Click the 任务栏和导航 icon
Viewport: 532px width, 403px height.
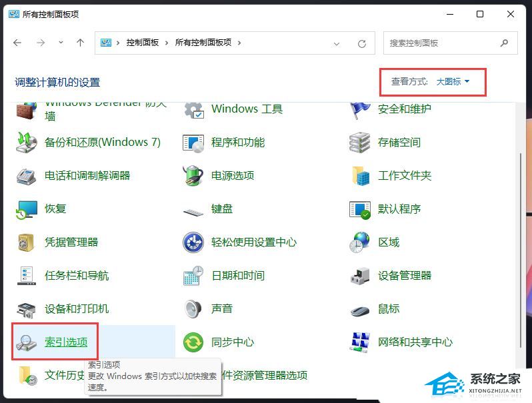[x=27, y=276]
